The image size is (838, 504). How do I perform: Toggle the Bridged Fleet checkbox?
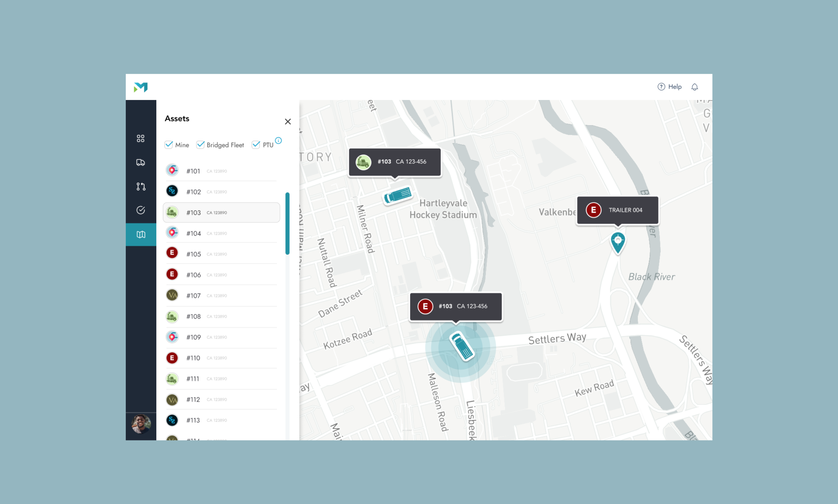(x=200, y=145)
